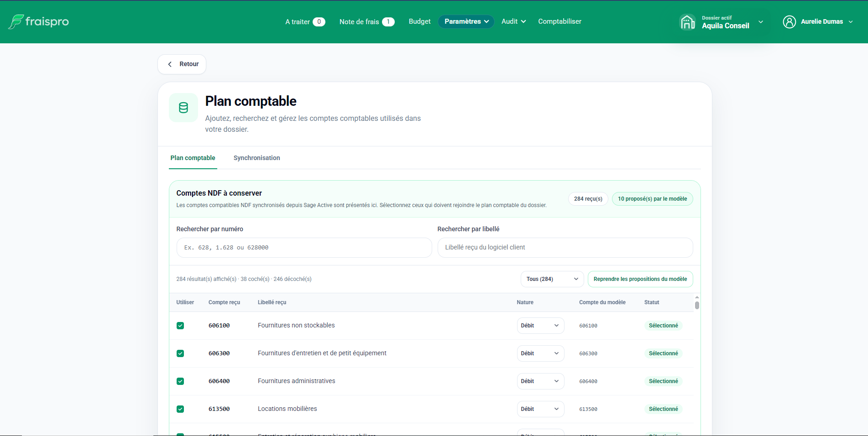Viewport: 868px width, 436px height.
Task: Click Locations mobilières label
Action: (287, 409)
